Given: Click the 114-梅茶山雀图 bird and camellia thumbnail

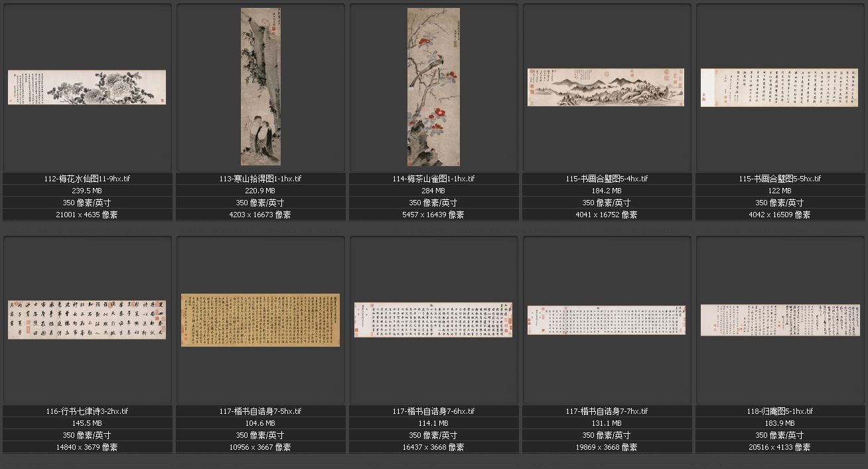Looking at the screenshot, I should click(433, 87).
